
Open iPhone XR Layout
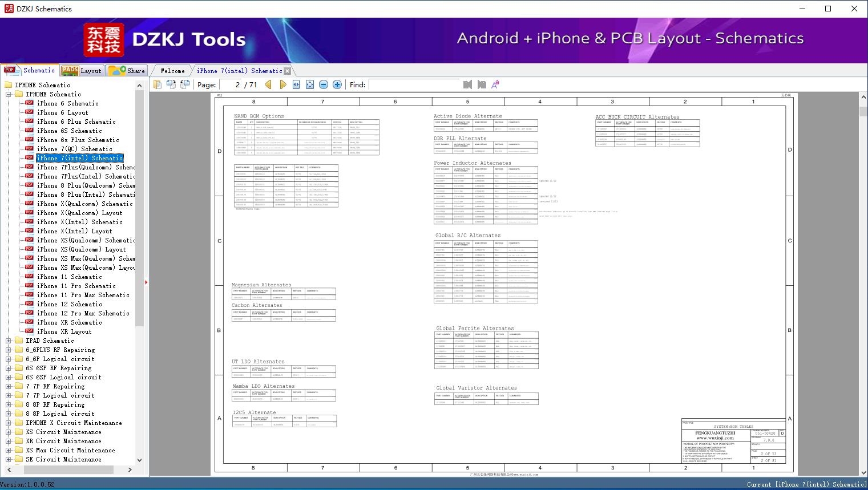point(64,331)
